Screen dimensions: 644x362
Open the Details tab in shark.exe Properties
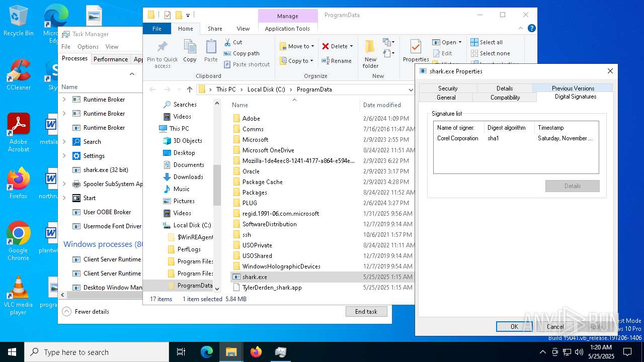[505, 88]
